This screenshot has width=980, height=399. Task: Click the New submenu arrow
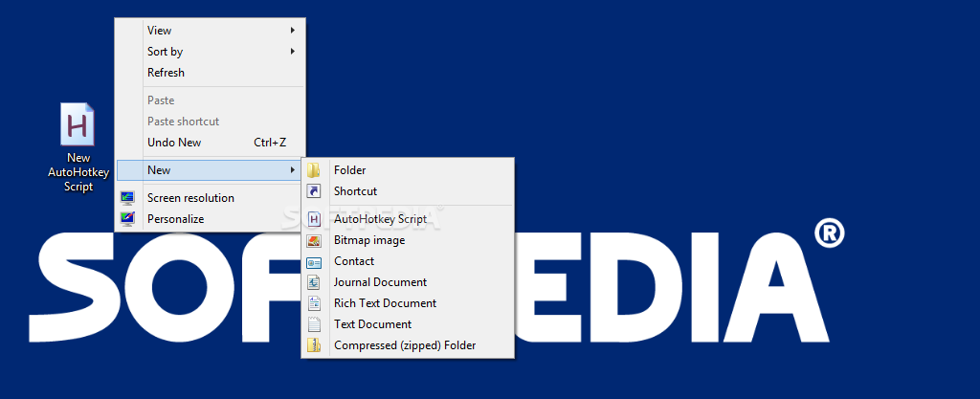[293, 170]
